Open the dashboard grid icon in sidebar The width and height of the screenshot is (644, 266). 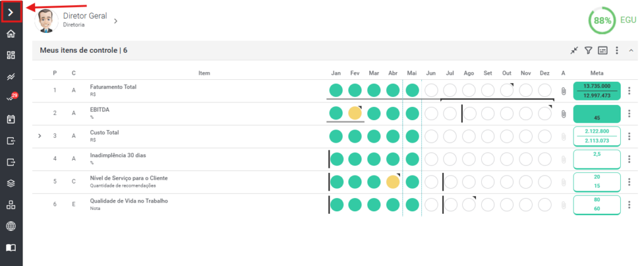(11, 55)
